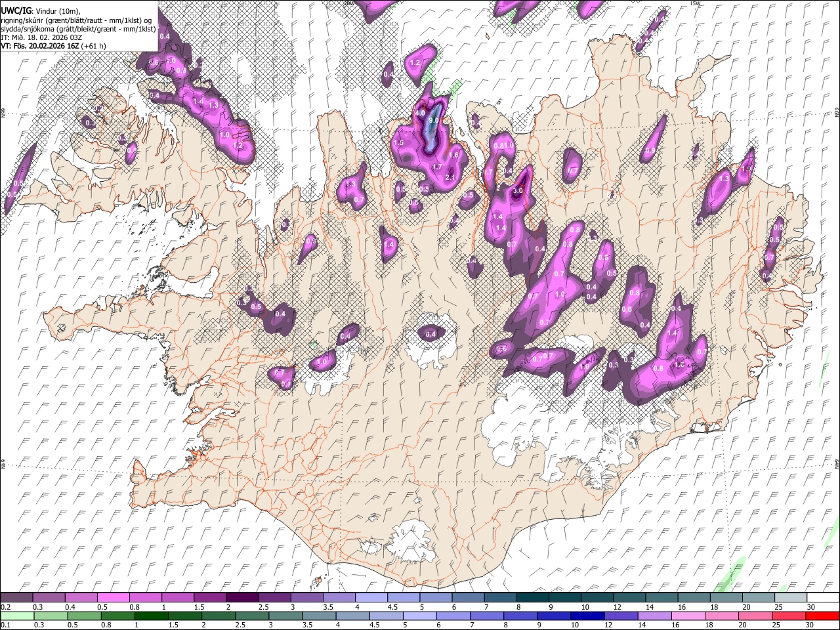
Task: Pick the red lower legend swatch labeled 30
Action: 822,616
